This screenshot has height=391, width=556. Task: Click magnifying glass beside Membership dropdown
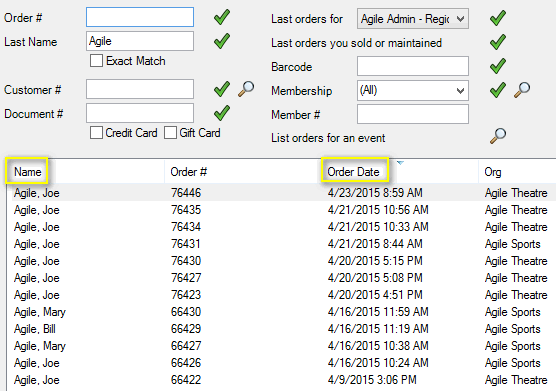click(522, 90)
